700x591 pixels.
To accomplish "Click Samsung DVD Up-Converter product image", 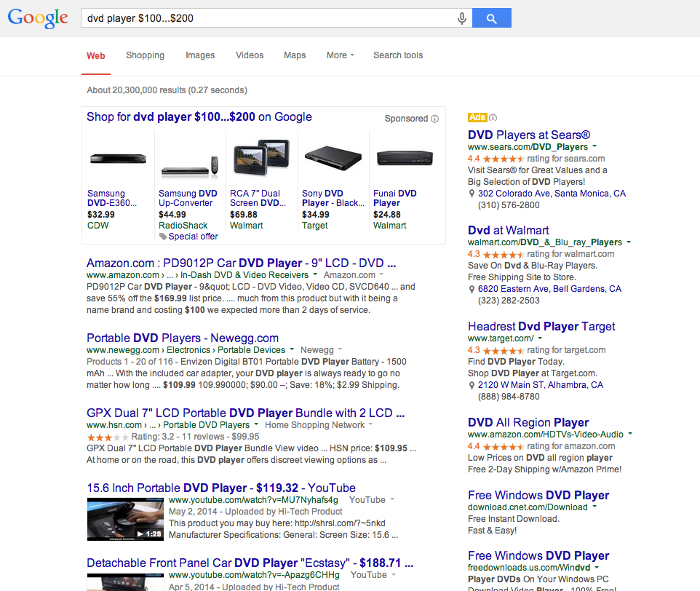I will pyautogui.click(x=190, y=167).
